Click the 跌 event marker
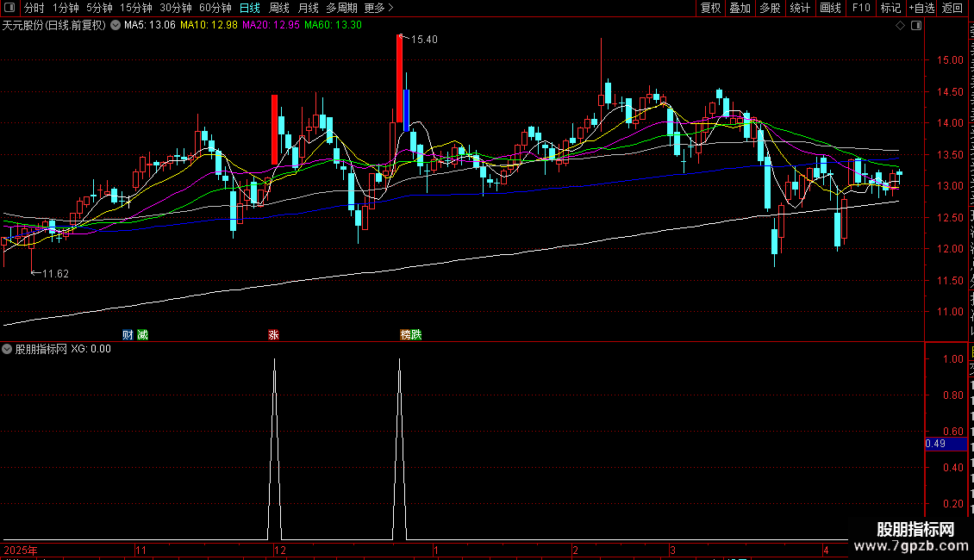974x560 pixels. coord(416,334)
